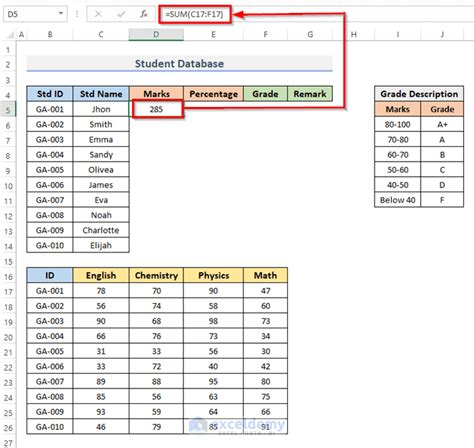This screenshot has width=474, height=448.
Task: Click Physics score 63 for GA-008
Action: (x=213, y=397)
